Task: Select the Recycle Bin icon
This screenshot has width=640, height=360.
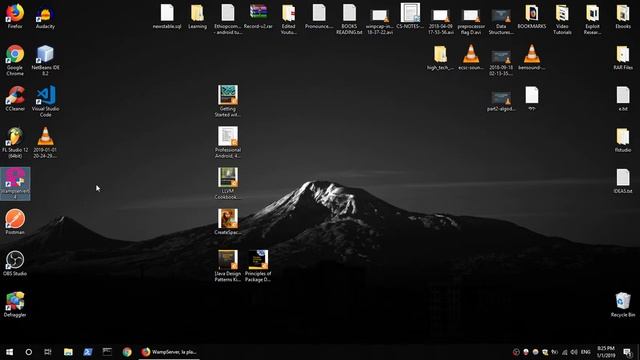Action: click(x=623, y=304)
